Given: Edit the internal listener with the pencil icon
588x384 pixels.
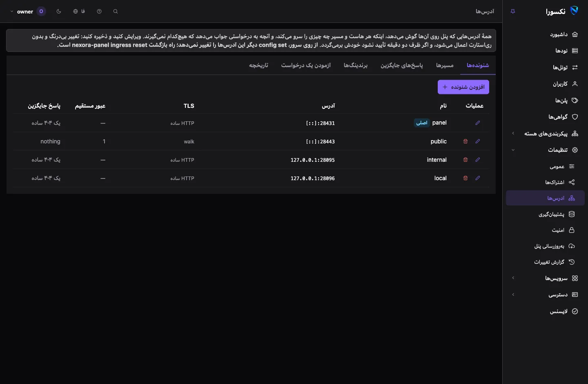Looking at the screenshot, I should click(478, 160).
